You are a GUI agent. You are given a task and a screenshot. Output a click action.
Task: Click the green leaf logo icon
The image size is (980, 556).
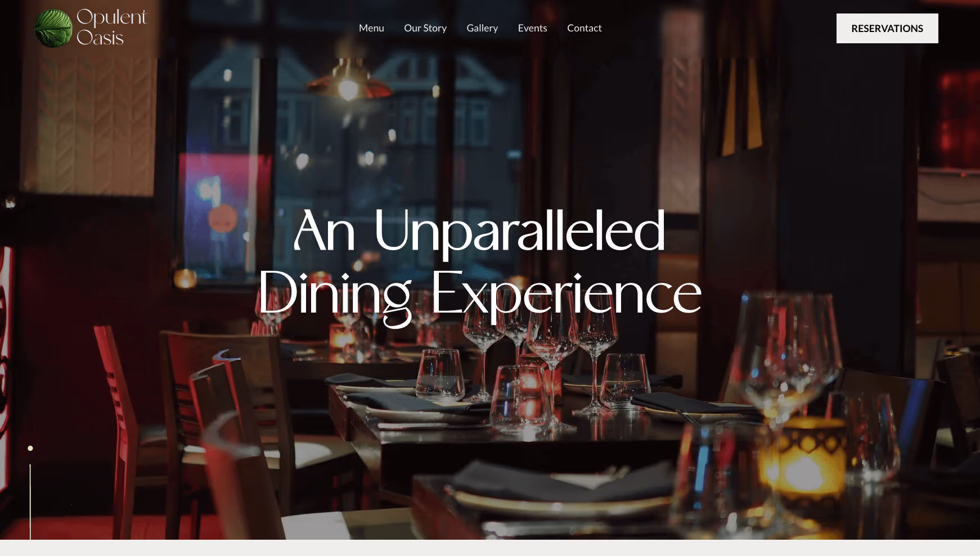[53, 28]
